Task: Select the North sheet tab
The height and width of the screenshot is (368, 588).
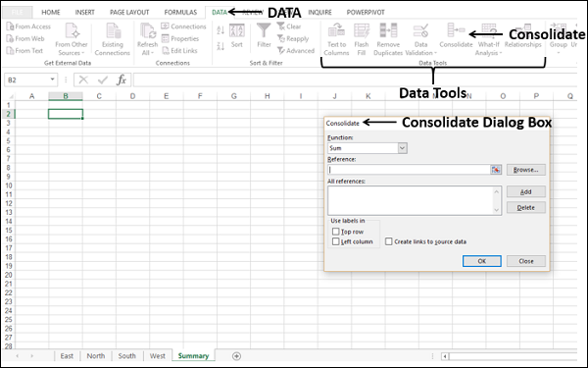Action: coord(96,356)
